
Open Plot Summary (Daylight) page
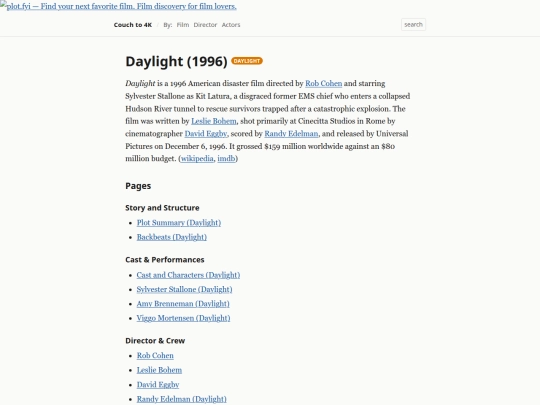pos(179,223)
